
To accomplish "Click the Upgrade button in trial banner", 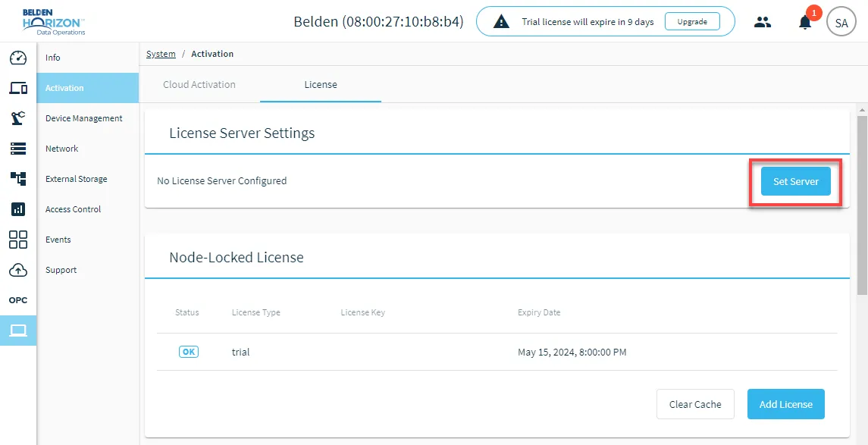I will click(x=692, y=21).
